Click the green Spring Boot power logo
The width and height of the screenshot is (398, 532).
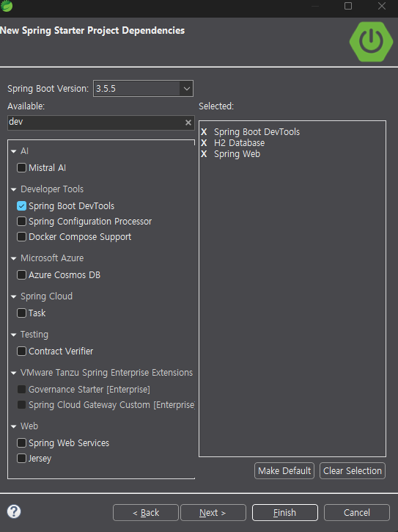[x=371, y=42]
